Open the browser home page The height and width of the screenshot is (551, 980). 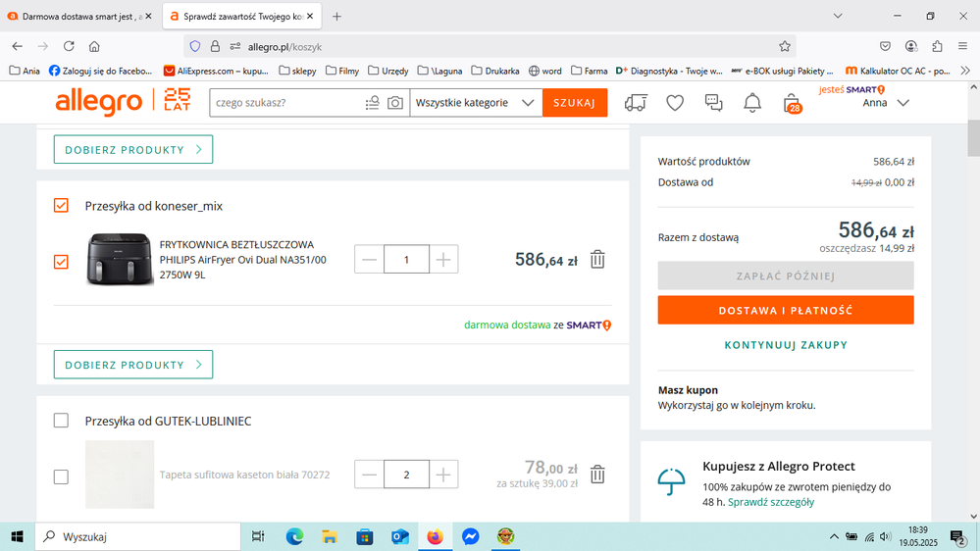point(94,46)
